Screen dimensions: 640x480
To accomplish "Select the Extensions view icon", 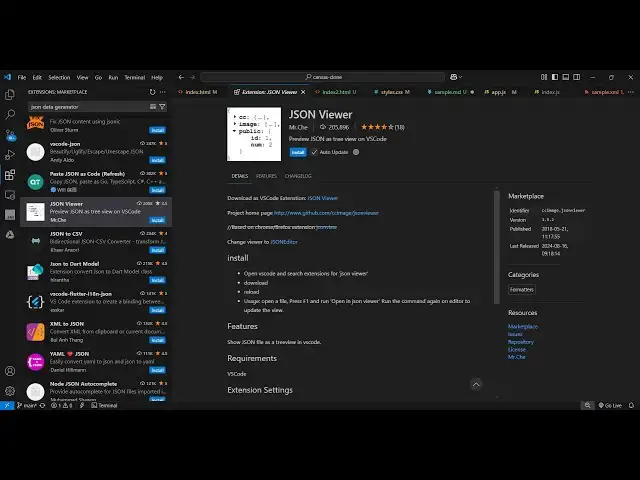I will 10,175.
